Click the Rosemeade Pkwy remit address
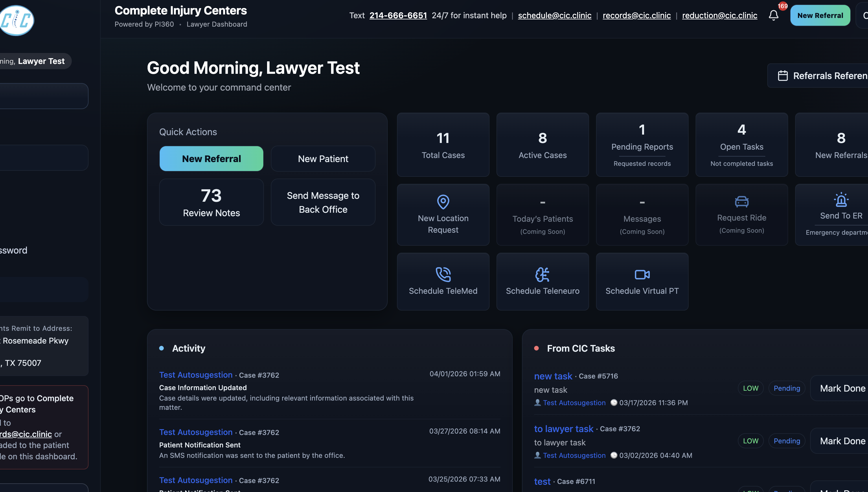This screenshot has width=868, height=492. (34, 340)
